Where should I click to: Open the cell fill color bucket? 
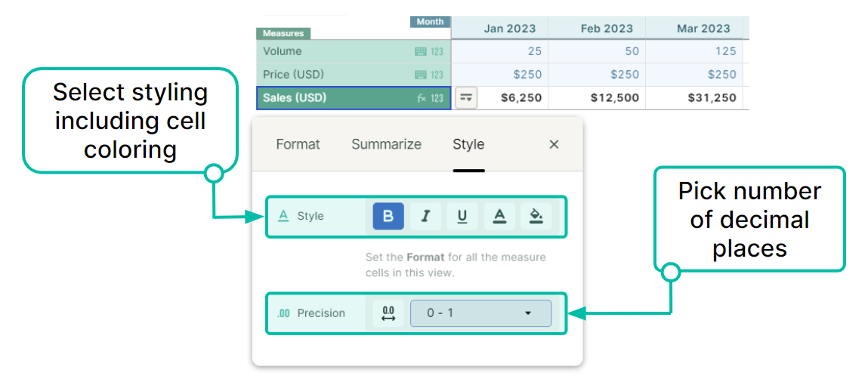coord(536,217)
